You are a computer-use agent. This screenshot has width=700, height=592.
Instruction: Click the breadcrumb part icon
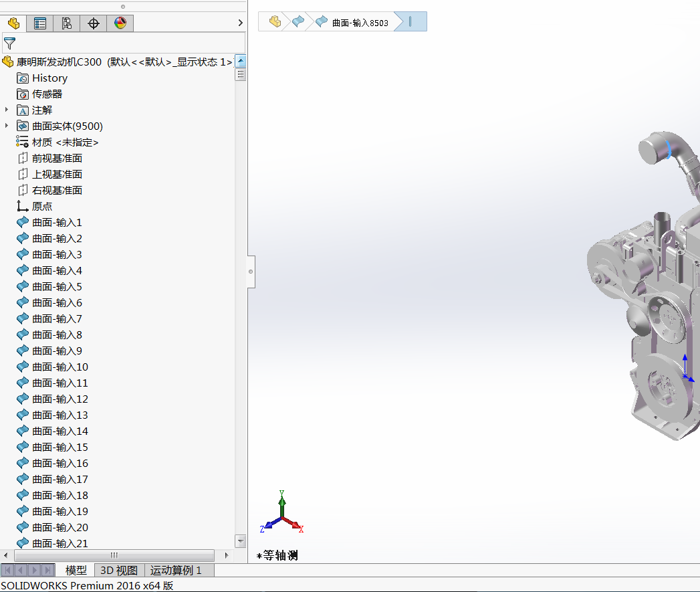click(275, 21)
